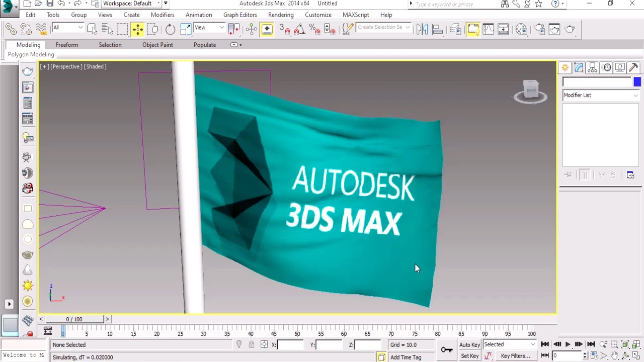
Task: Open the viewport [+] menu
Action: pyautogui.click(x=45, y=66)
